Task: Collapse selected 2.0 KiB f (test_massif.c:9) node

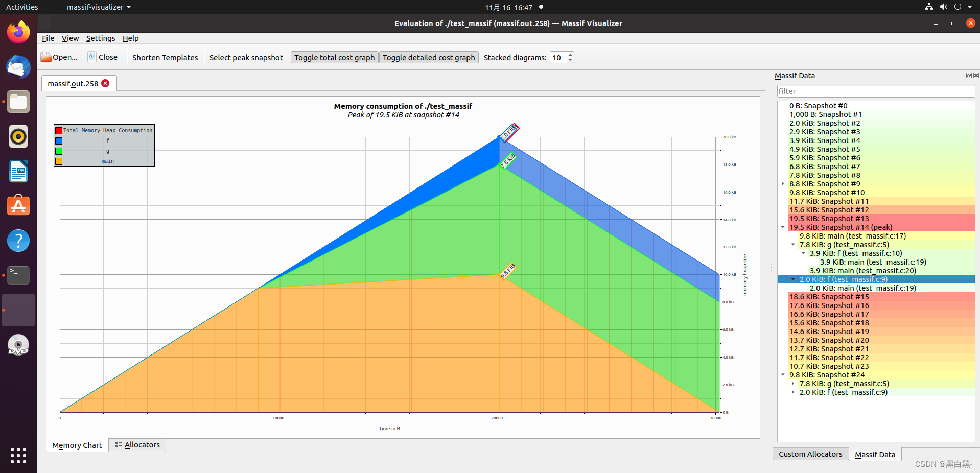Action: [793, 279]
